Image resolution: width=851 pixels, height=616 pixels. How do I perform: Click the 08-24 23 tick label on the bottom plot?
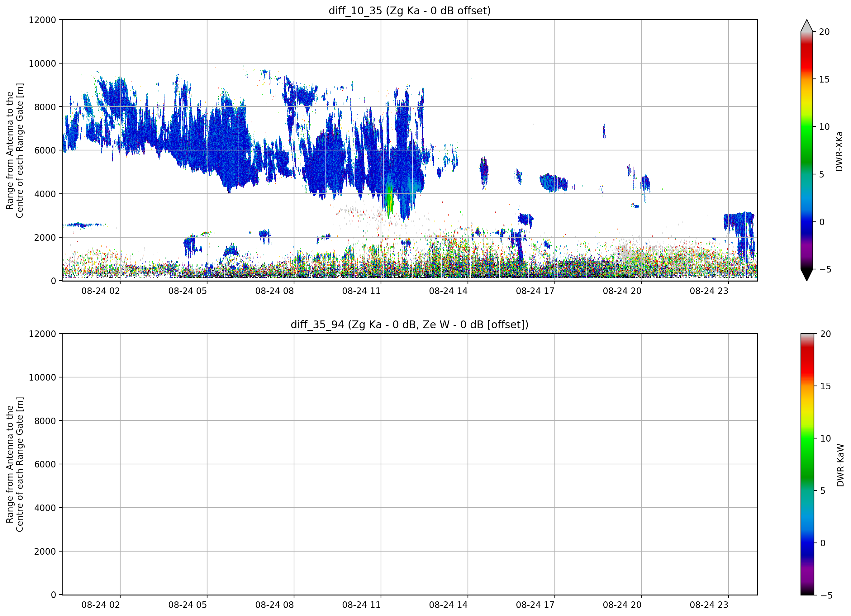[709, 605]
